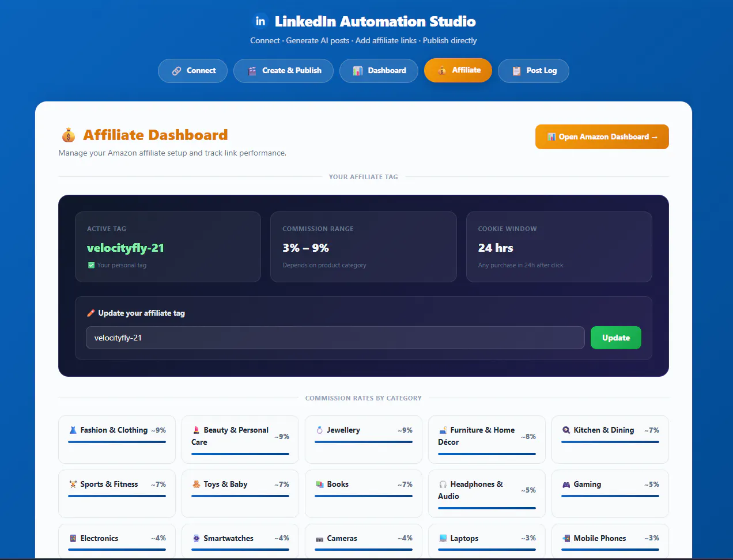Click the phone icon for Mobile Phones
This screenshot has width=733, height=560.
566,539
